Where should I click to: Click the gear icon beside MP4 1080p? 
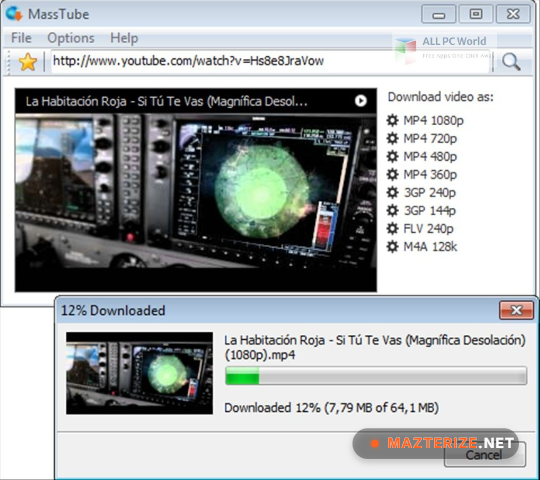[x=392, y=121]
